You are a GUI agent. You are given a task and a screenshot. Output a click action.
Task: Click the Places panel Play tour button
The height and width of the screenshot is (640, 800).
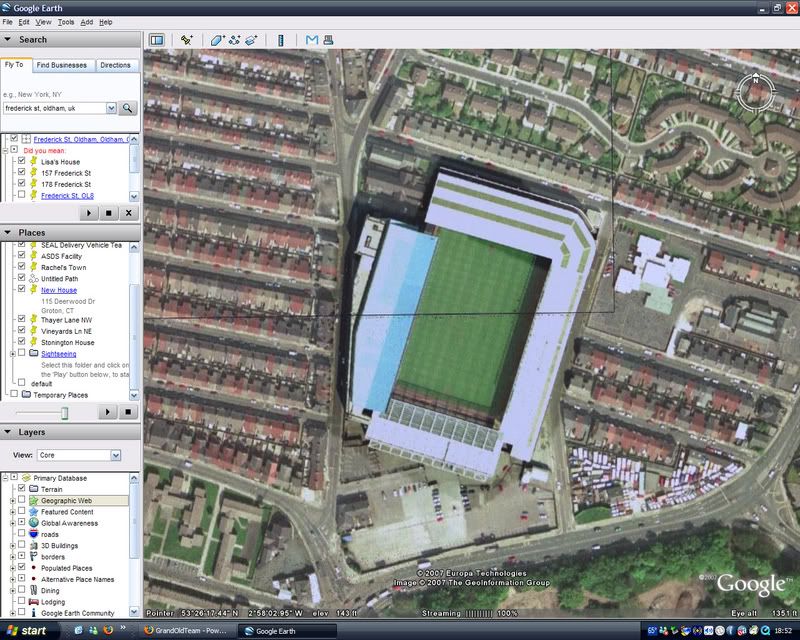pos(108,412)
